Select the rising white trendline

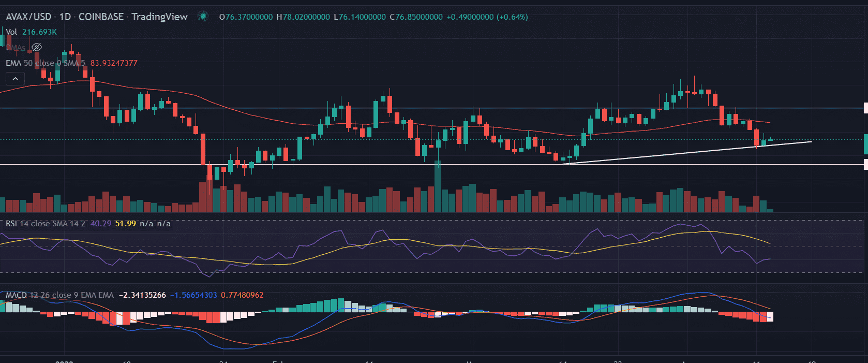(688, 153)
